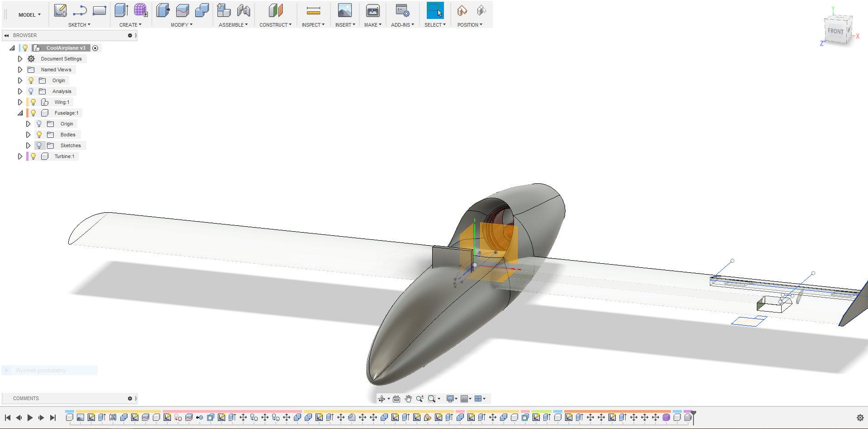The width and height of the screenshot is (868, 429).
Task: Activate the Select tool icon
Action: pyautogui.click(x=435, y=10)
